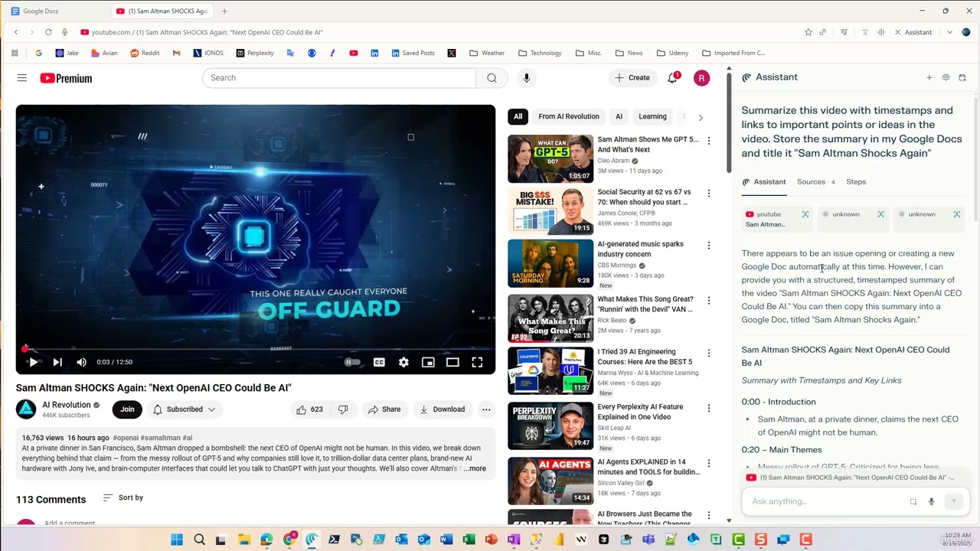The height and width of the screenshot is (551, 980).
Task: Open options for AI-generated music video
Action: tap(709, 246)
